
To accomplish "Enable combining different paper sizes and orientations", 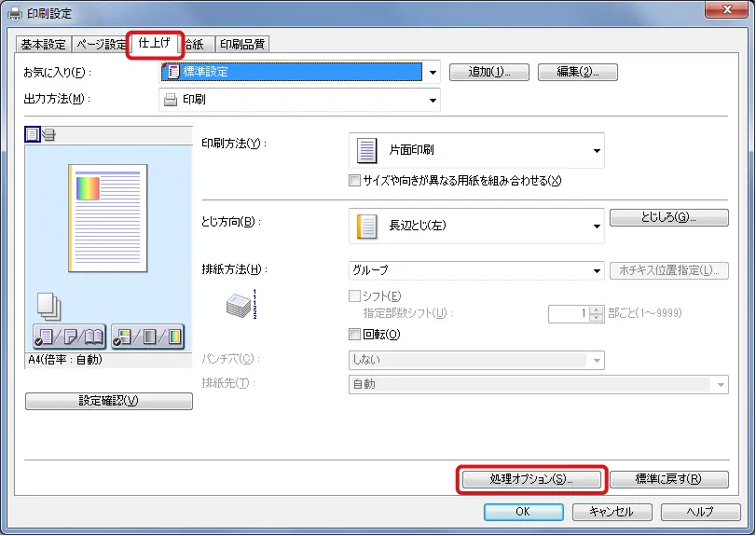I will pyautogui.click(x=354, y=181).
